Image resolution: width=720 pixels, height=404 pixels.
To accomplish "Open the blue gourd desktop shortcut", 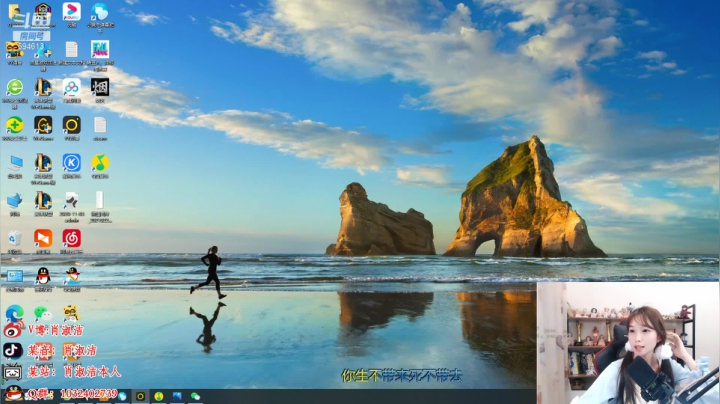I will tap(100, 11).
